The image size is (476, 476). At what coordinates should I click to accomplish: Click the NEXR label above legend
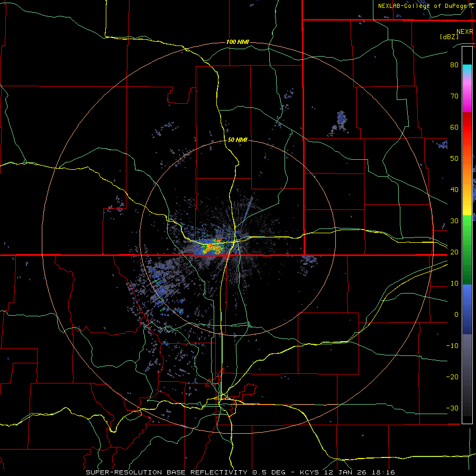(464, 32)
